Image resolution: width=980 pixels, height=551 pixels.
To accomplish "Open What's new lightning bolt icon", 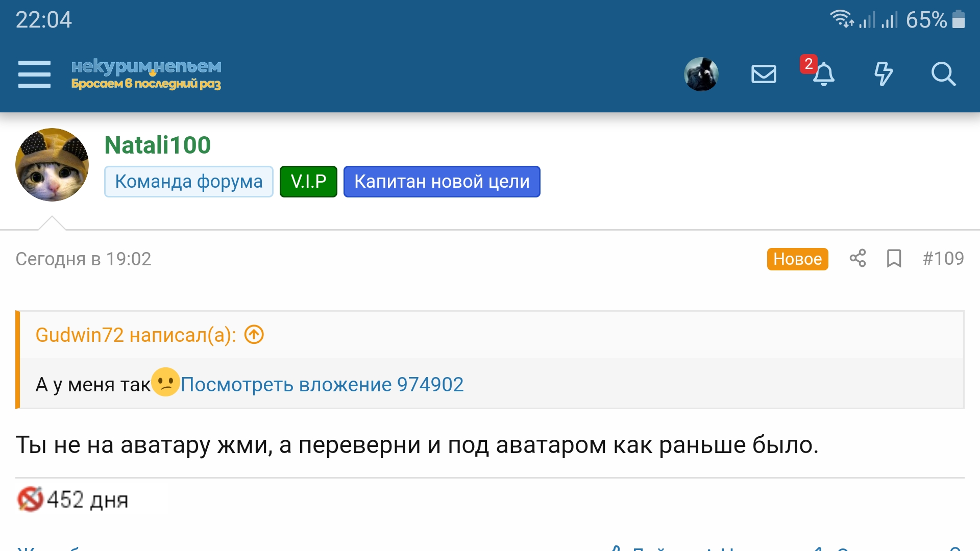I will point(883,74).
